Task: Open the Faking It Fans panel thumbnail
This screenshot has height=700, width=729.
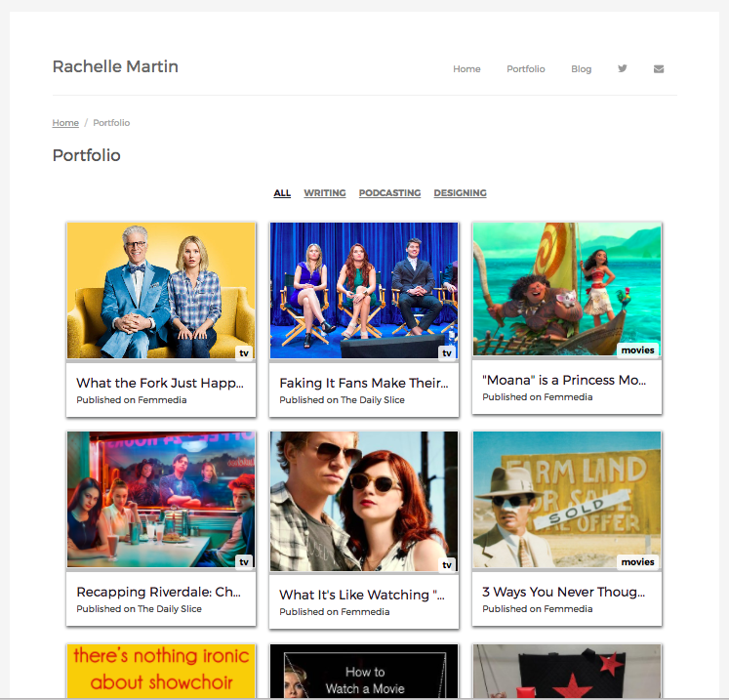Action: pos(364,290)
